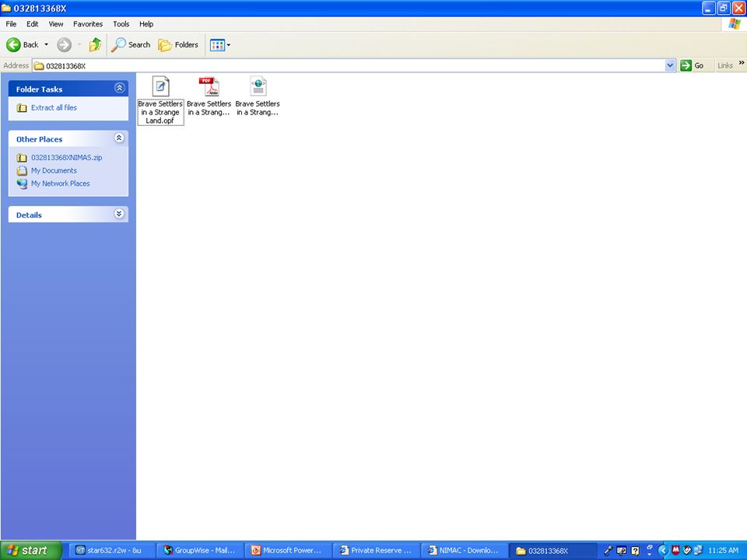Select the Brave Settlers .opf file icon
The width and height of the screenshot is (747, 560).
160,86
